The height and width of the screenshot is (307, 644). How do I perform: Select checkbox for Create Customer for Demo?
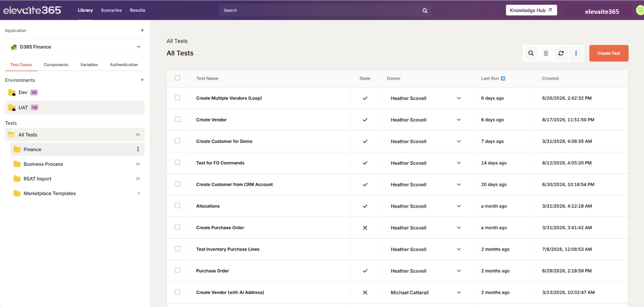click(x=177, y=141)
